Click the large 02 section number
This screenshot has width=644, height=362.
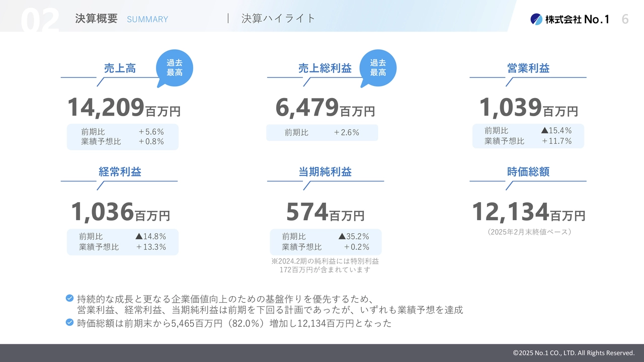tap(40, 21)
